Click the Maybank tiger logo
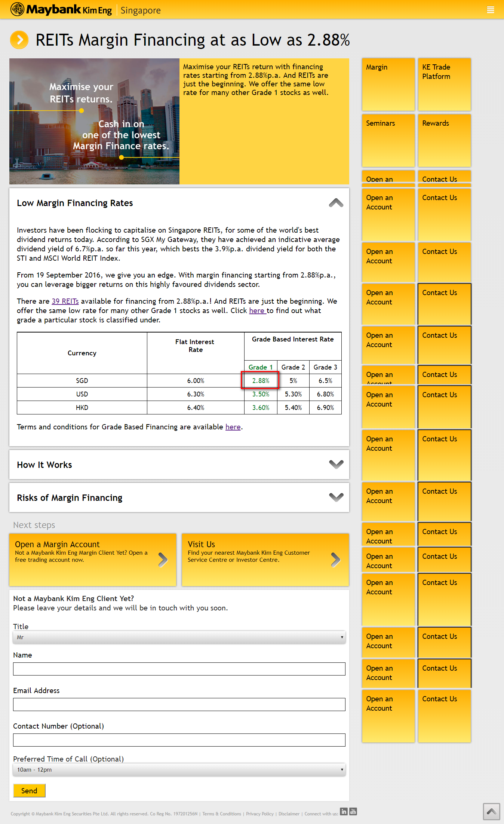504x824 pixels. click(17, 9)
